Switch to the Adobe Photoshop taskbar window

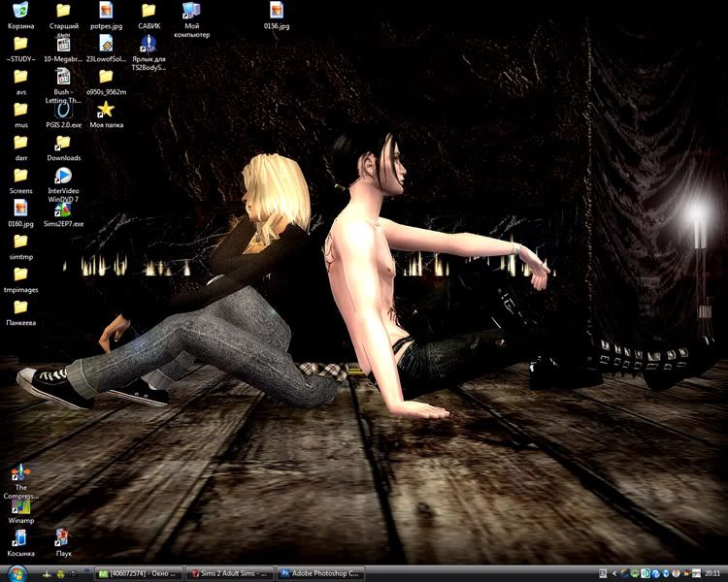point(320,573)
